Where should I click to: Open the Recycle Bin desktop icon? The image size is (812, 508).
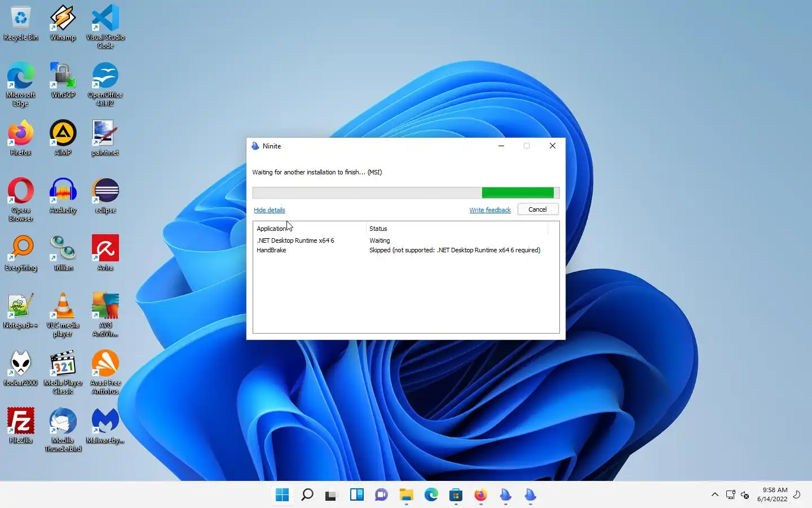tap(21, 23)
